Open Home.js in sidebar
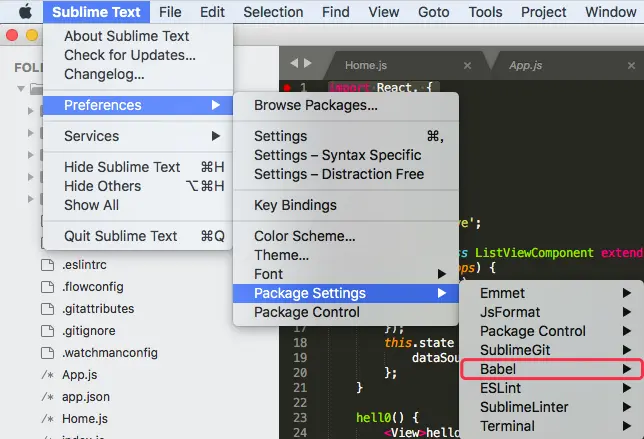 coord(85,419)
